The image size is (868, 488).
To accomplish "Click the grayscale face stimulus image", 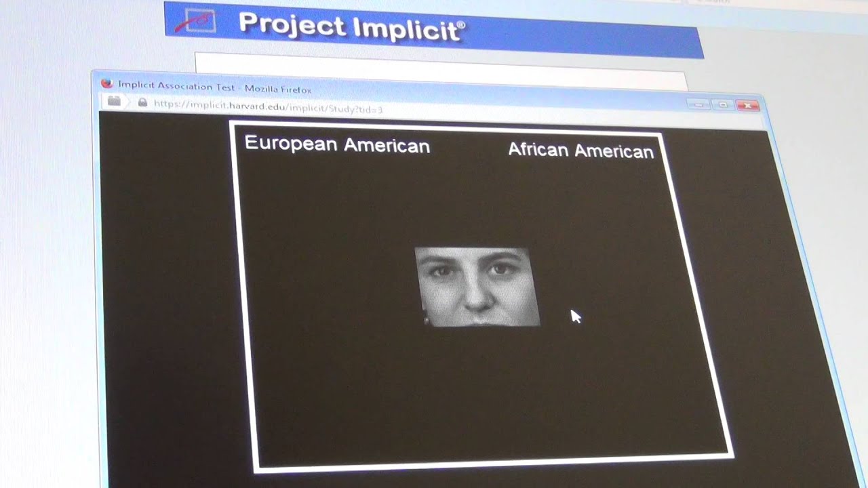I will tap(477, 287).
